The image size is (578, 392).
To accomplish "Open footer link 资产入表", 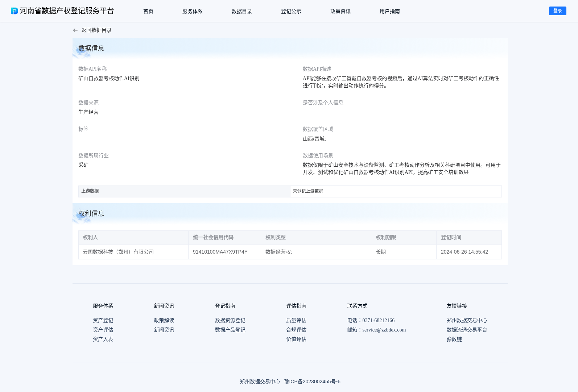I will [x=103, y=339].
